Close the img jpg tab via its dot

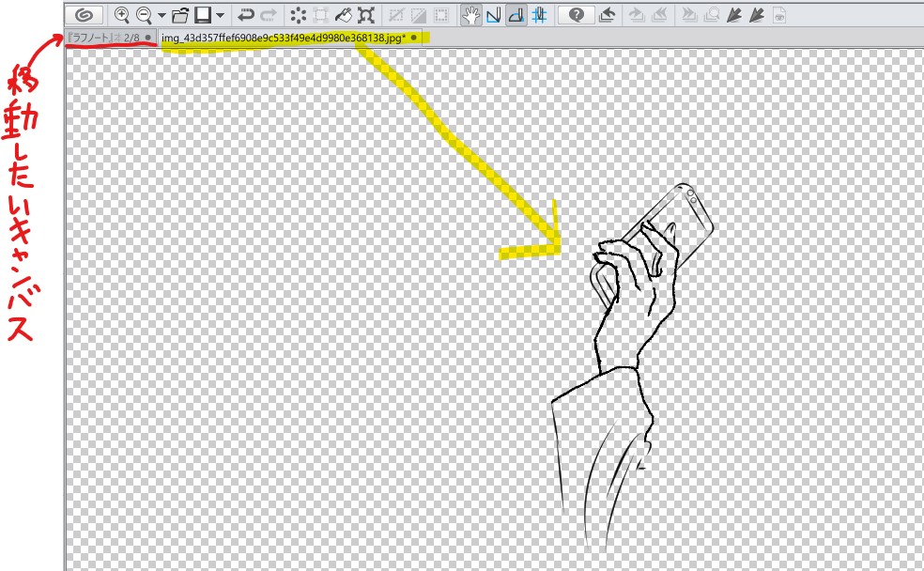tap(414, 38)
